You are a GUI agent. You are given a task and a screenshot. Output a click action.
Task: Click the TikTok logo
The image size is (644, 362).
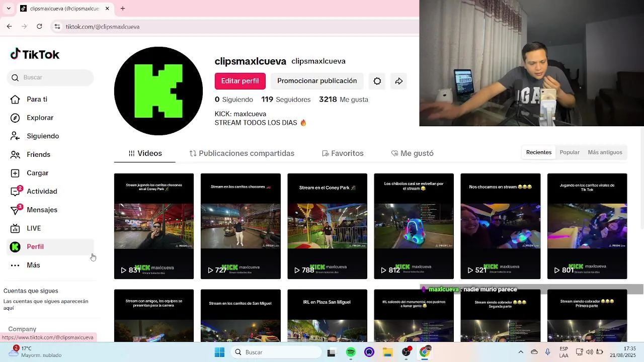click(35, 54)
